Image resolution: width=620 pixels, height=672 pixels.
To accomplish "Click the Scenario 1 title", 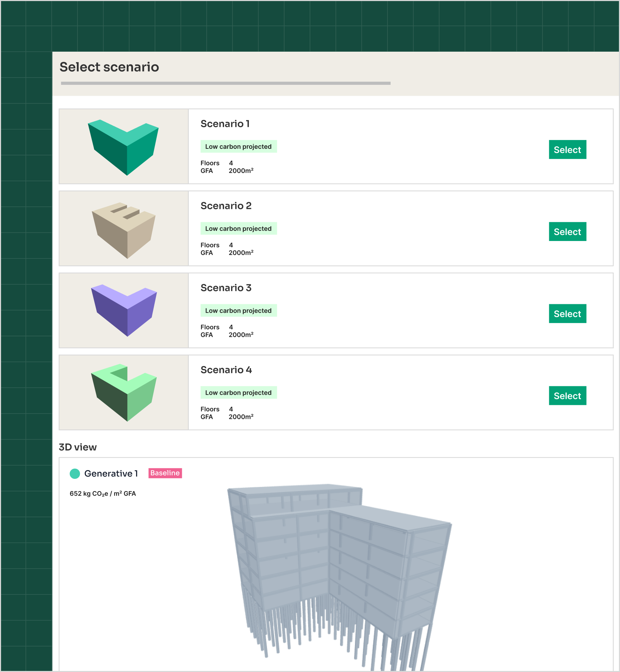I will point(225,124).
